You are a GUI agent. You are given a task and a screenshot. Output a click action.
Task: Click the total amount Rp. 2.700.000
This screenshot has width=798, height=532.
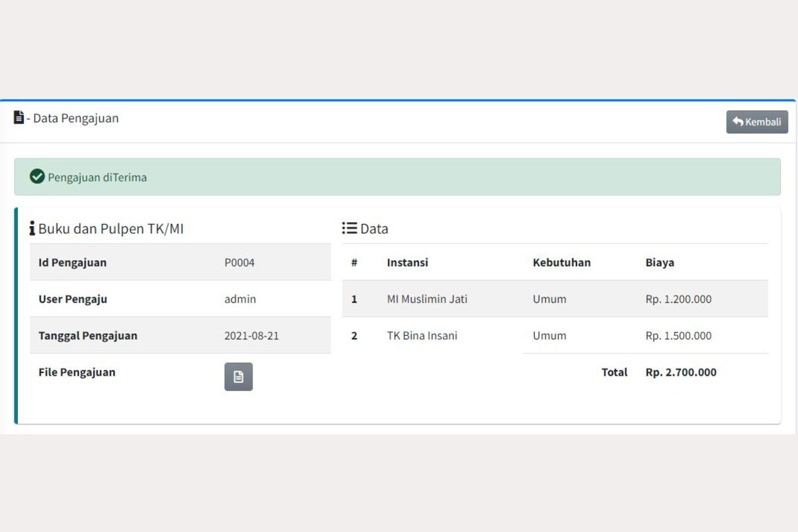(x=680, y=372)
